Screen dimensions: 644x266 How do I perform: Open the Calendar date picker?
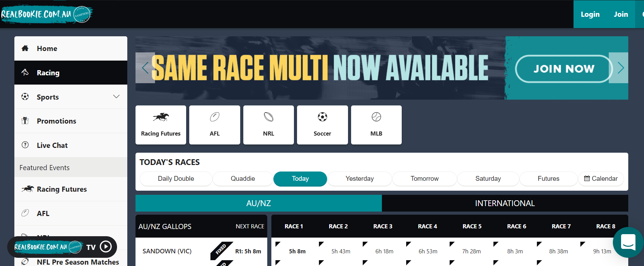click(601, 179)
